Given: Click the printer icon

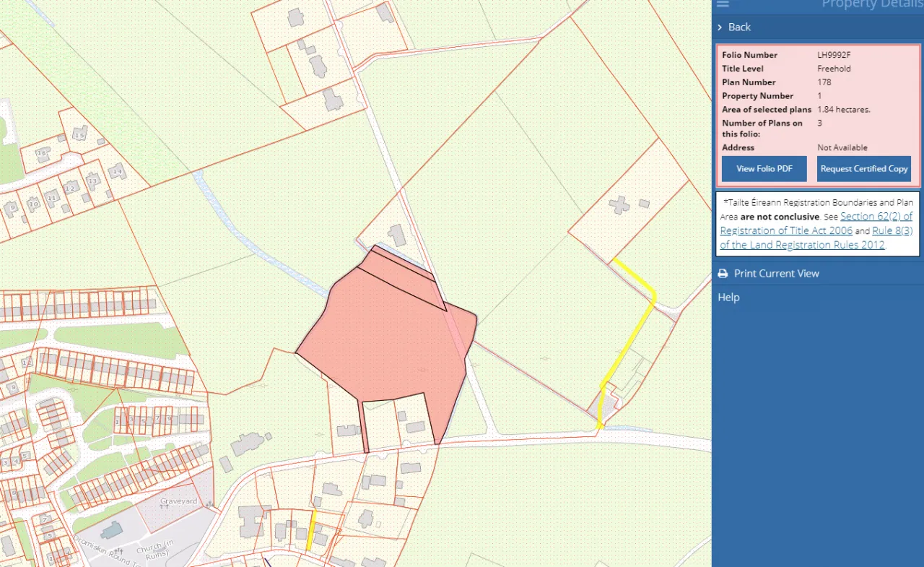Looking at the screenshot, I should click(723, 274).
